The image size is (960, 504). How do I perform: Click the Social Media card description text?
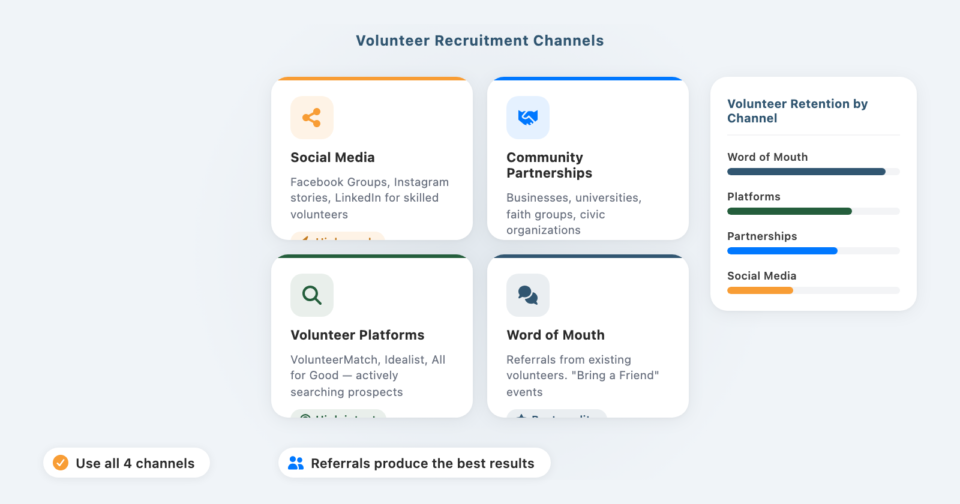click(x=369, y=198)
